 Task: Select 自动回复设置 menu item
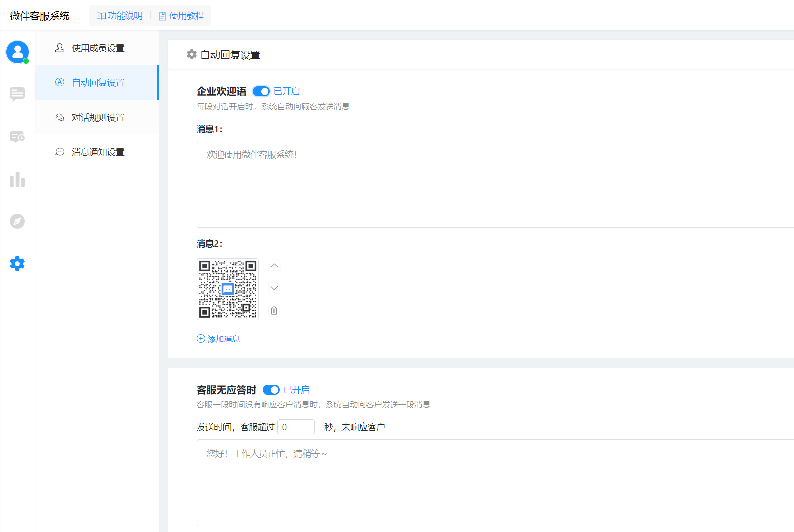point(97,82)
